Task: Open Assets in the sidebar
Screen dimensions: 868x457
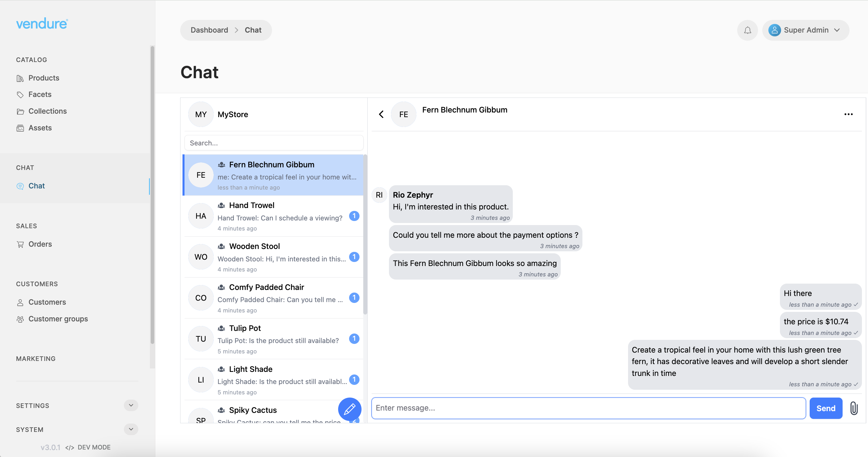Action: pyautogui.click(x=40, y=128)
